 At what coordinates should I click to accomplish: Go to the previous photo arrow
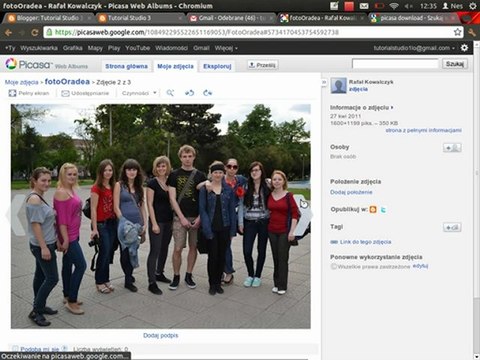point(17,216)
